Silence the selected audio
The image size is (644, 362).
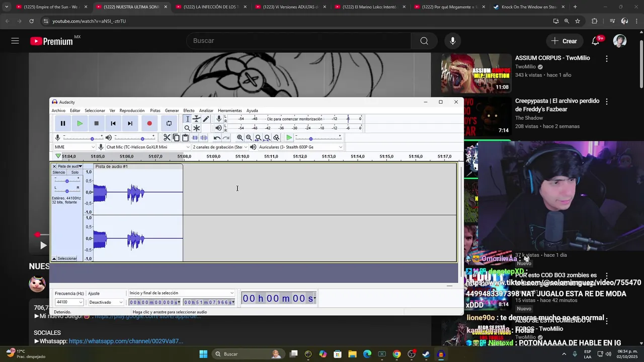204,138
